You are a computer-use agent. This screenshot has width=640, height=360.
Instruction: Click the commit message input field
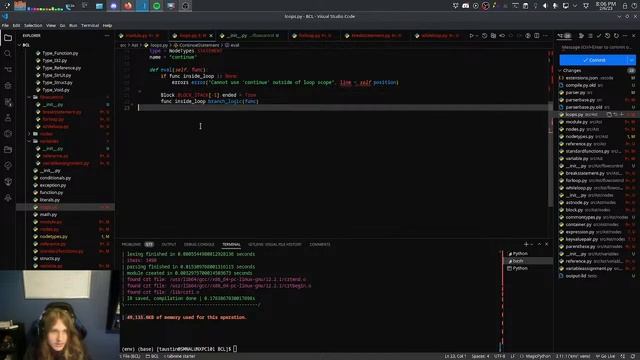[x=597, y=48]
